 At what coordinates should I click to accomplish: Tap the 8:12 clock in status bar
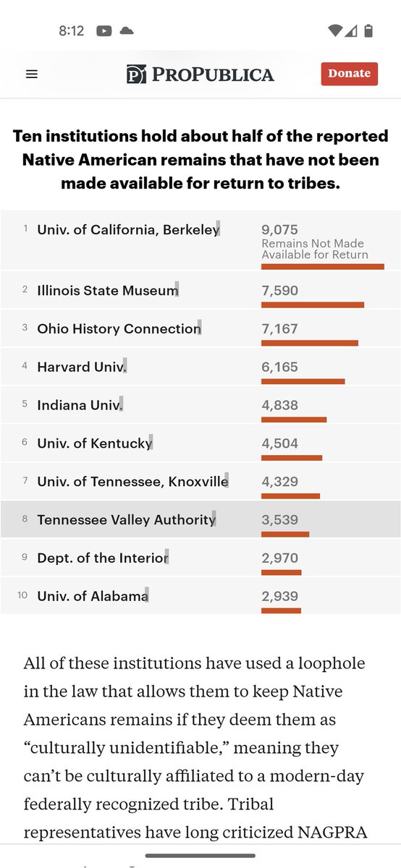tap(72, 31)
